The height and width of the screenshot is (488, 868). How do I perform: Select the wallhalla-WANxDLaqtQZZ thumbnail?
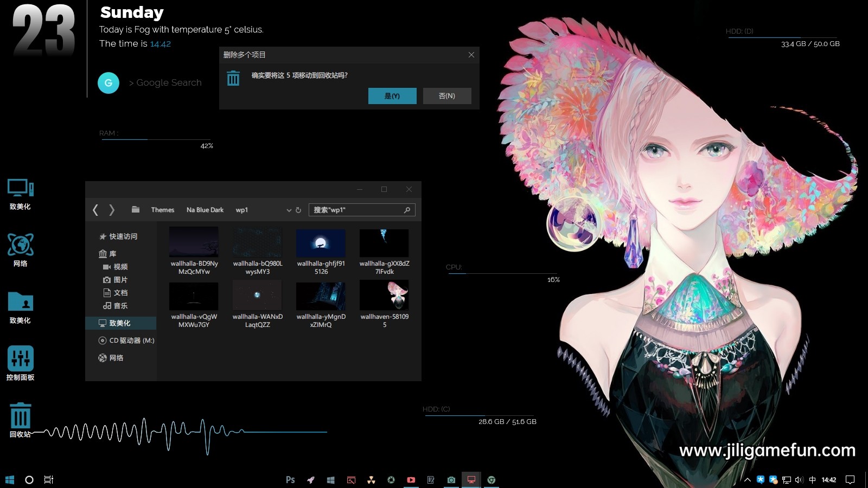coord(257,295)
